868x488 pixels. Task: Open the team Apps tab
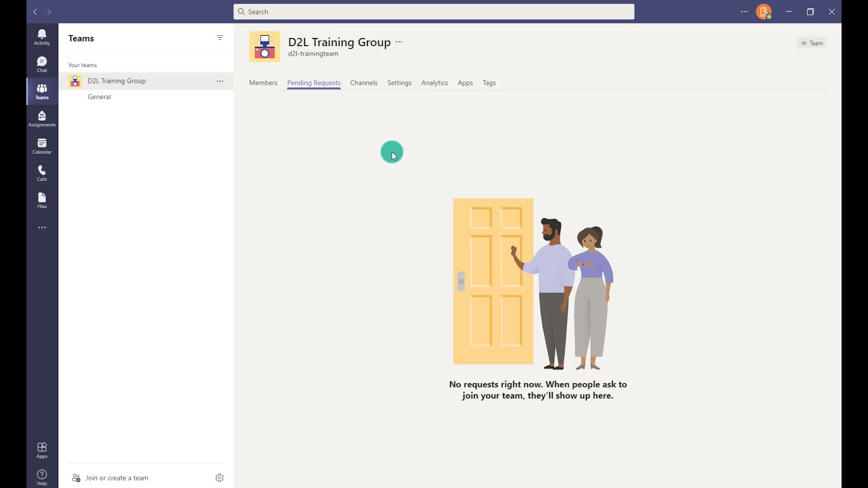pos(465,83)
